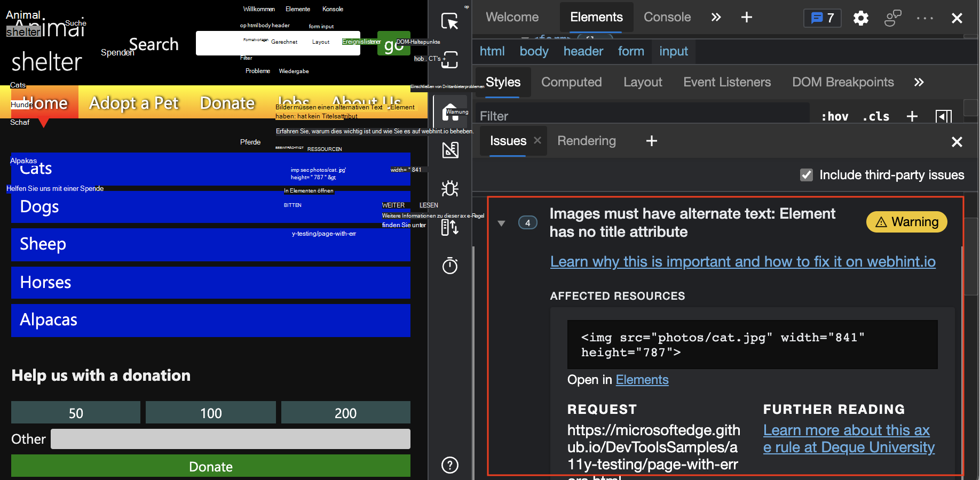
Task: Toggle the .cls element classes button
Action: pyautogui.click(x=876, y=116)
